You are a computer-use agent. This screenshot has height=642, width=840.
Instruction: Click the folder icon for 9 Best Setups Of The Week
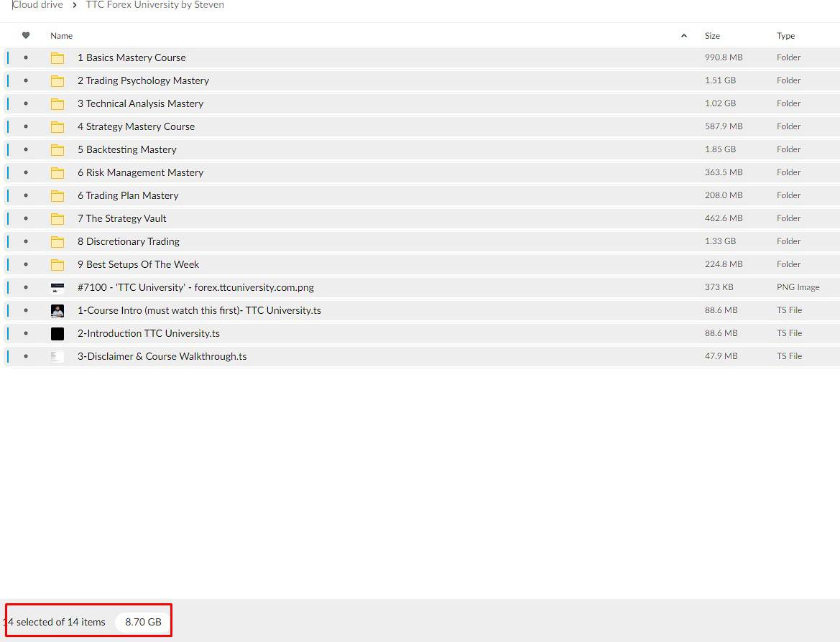(57, 265)
